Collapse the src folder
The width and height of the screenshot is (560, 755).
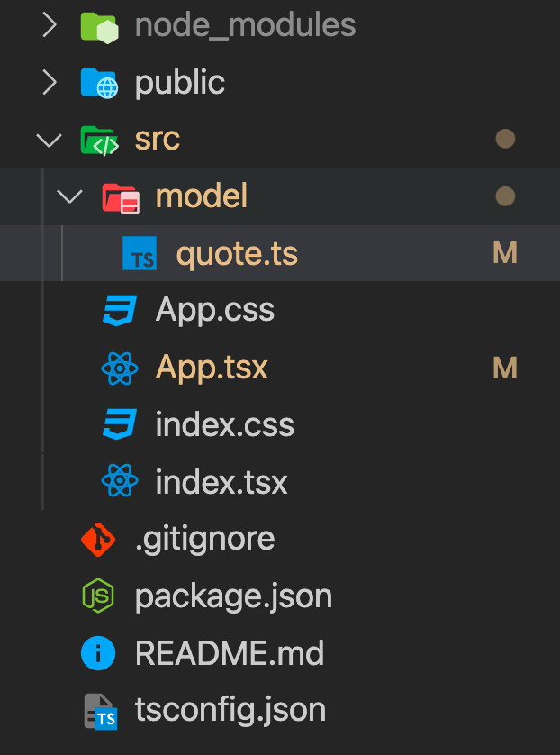tap(48, 139)
